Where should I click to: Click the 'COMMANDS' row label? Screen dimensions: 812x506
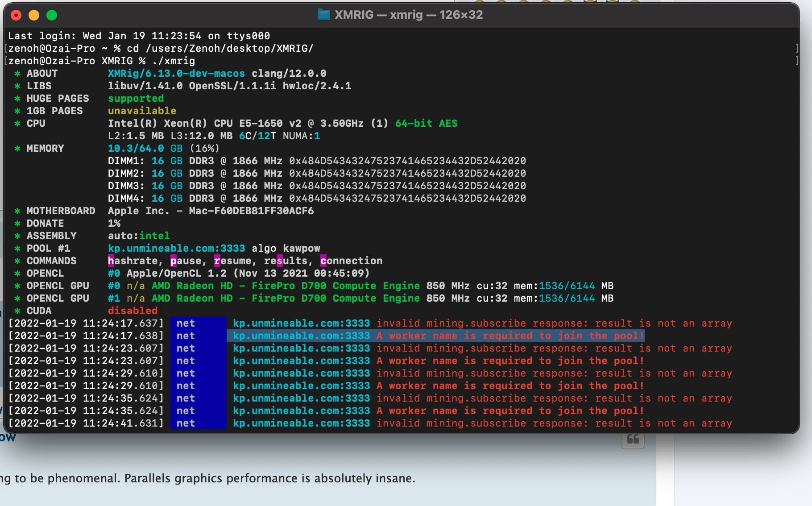pos(51,261)
